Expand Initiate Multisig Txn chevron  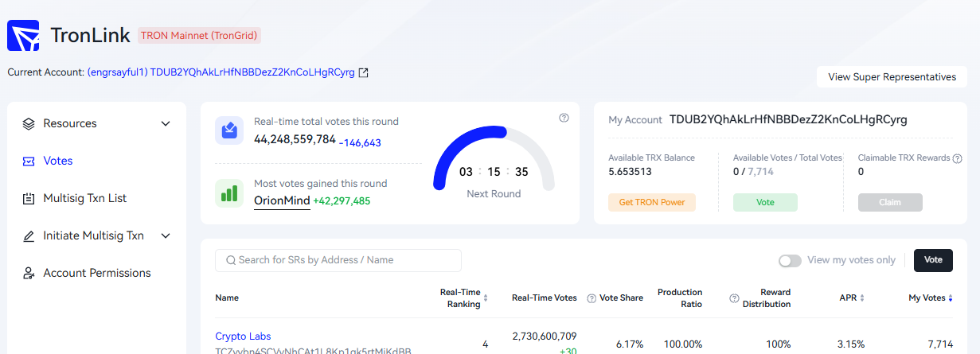pyautogui.click(x=166, y=236)
